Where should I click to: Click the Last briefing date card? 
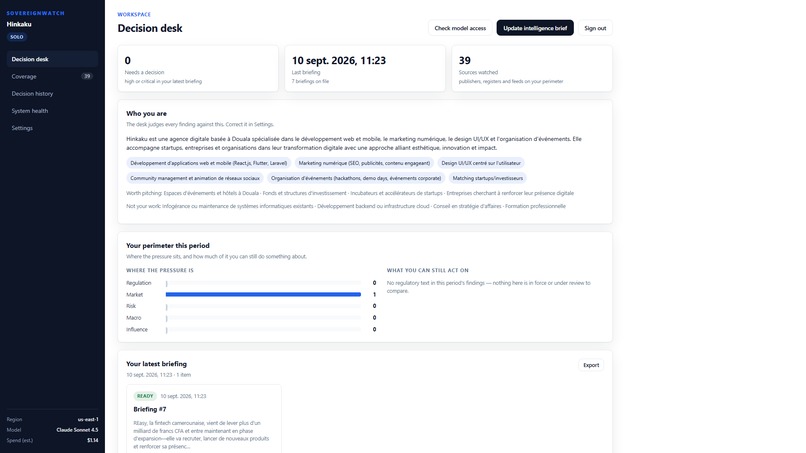point(365,68)
